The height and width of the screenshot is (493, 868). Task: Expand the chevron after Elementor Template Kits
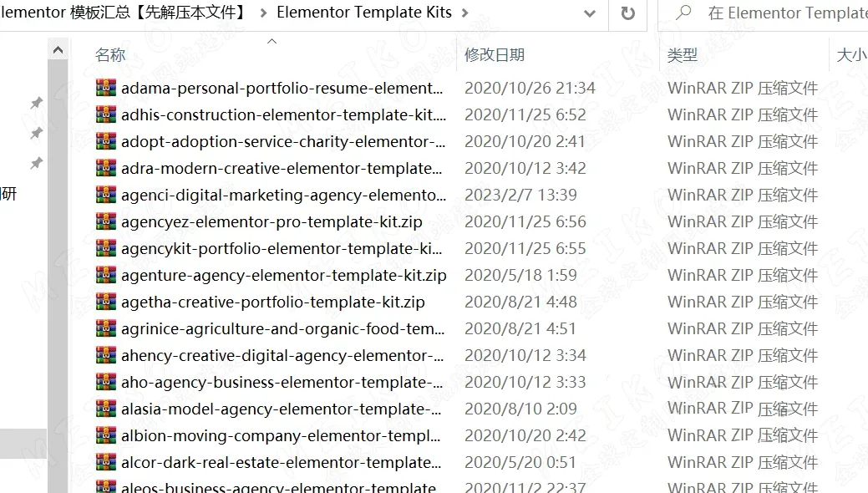[465, 13]
